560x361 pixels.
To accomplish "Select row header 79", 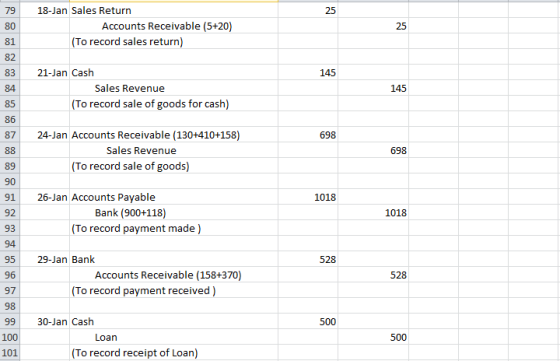I will tap(10, 10).
